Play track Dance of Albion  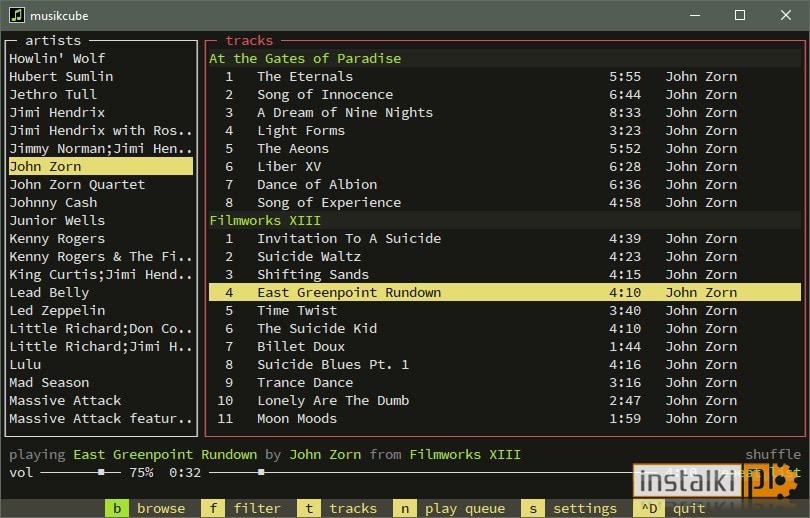pyautogui.click(x=505, y=184)
